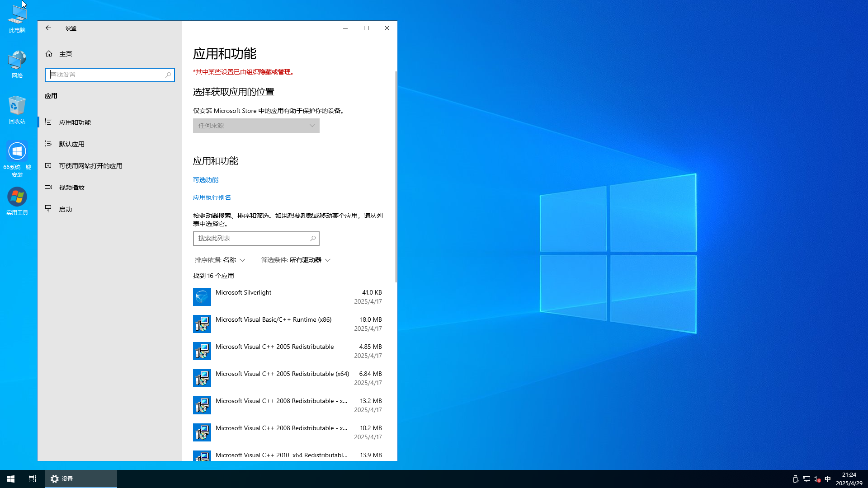Click the network tray icon

pos(807,479)
